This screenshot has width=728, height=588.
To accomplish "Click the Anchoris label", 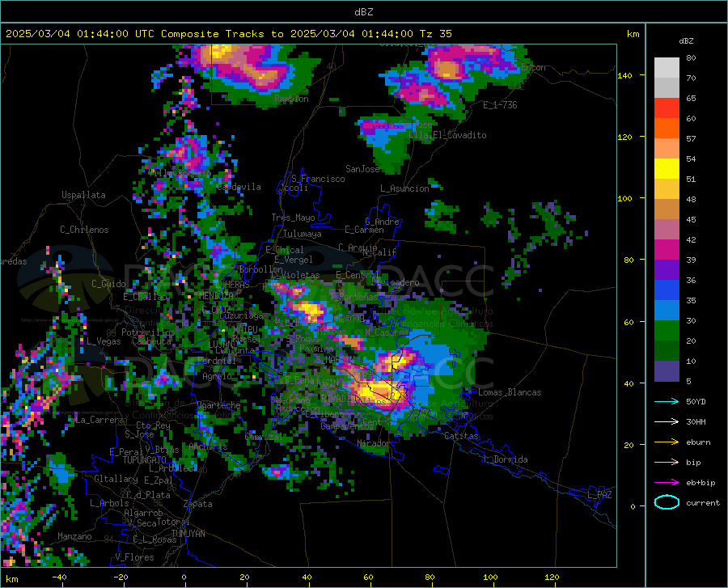I will (x=208, y=446).
